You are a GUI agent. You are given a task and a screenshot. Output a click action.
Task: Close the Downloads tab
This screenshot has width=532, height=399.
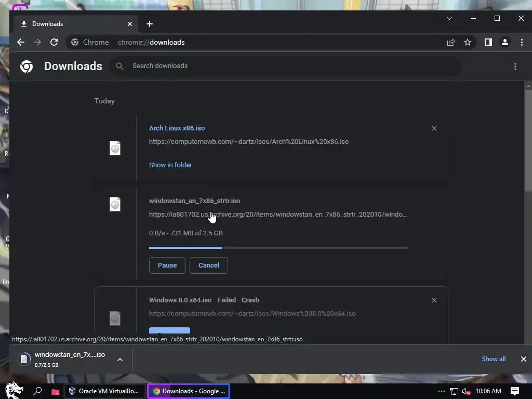(129, 24)
